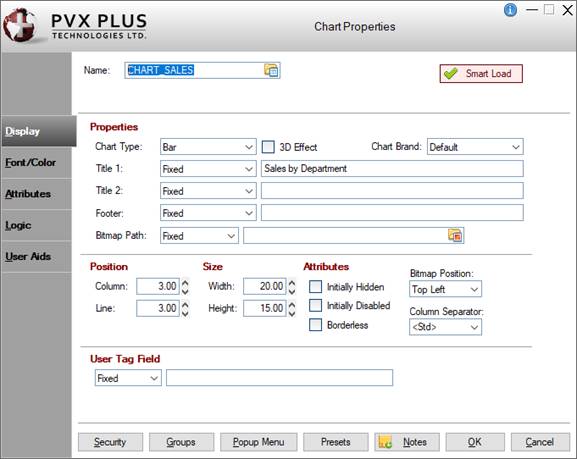The image size is (577, 459).
Task: Decrease the Height value with down arrow
Action: 292,313
